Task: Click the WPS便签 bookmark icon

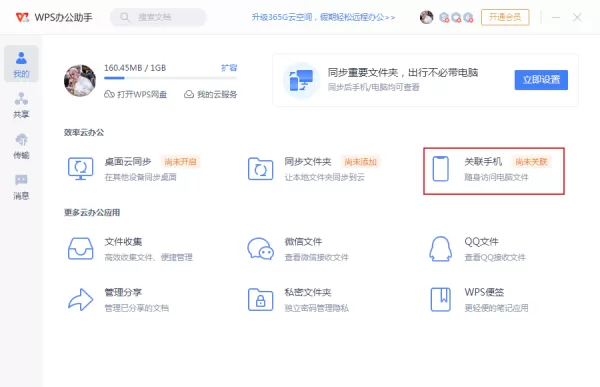Action: coord(440,299)
